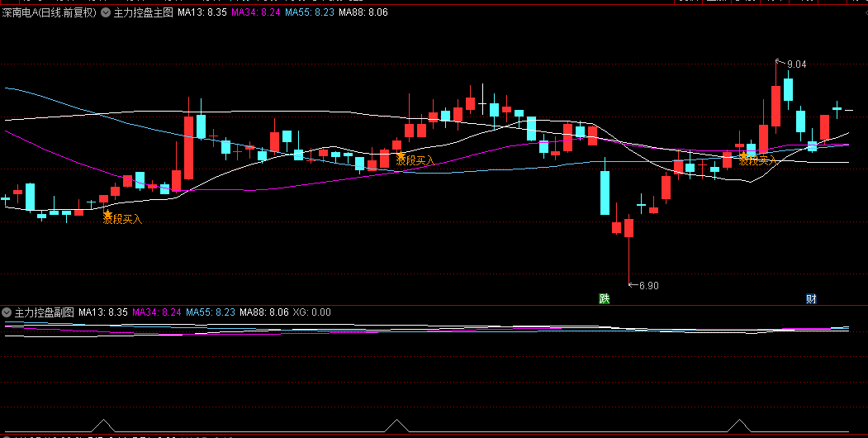
Task: Click the middle XG peak in sub chart
Action: pyautogui.click(x=396, y=426)
